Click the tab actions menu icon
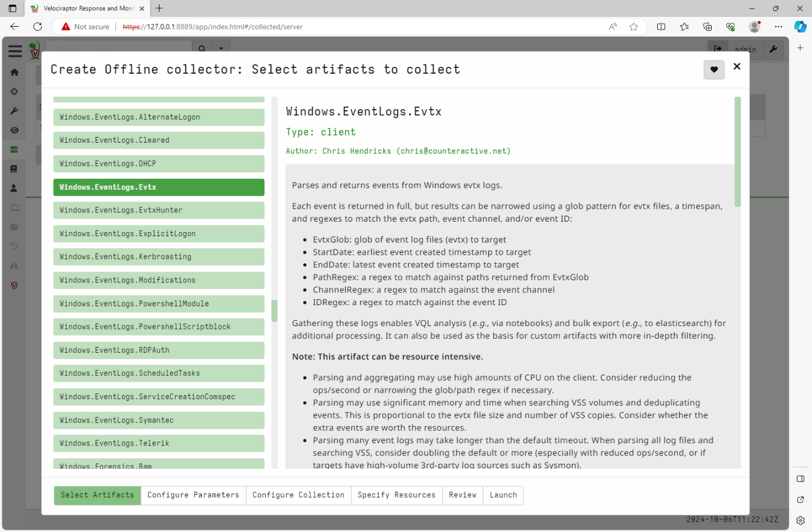Viewport: 812px width, 532px height. (x=12, y=9)
